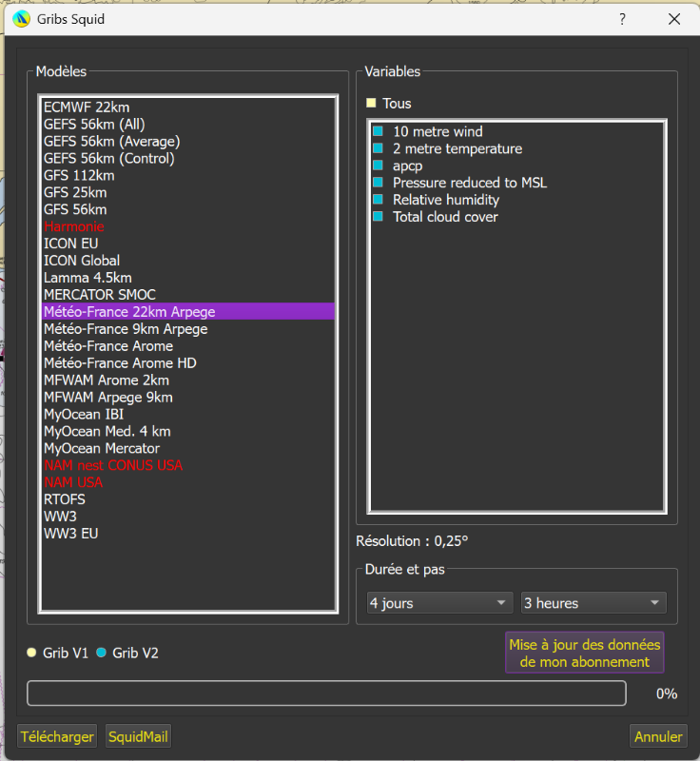Click the download progress bar
The image size is (700, 761).
tap(326, 693)
